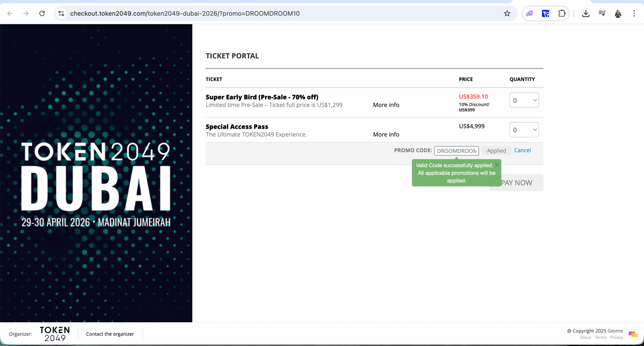Open the Special Access Pass quantity dropdown
644x346 pixels.
[524, 130]
